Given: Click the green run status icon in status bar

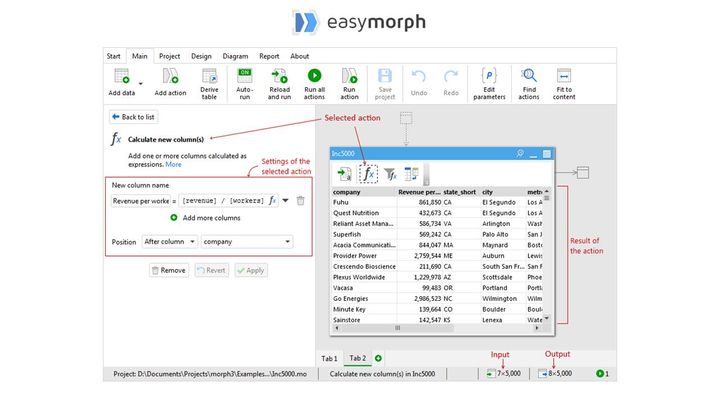Looking at the screenshot, I should pos(600,374).
